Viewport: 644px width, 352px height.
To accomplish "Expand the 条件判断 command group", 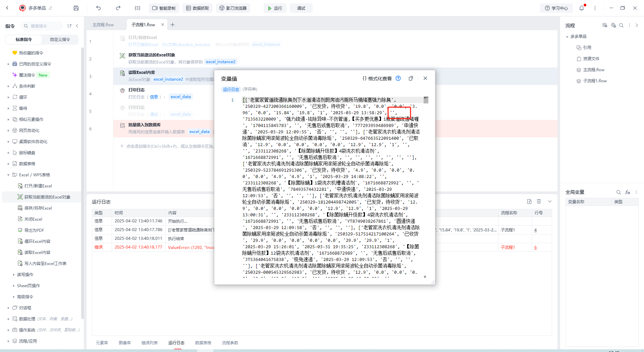I will point(8,86).
